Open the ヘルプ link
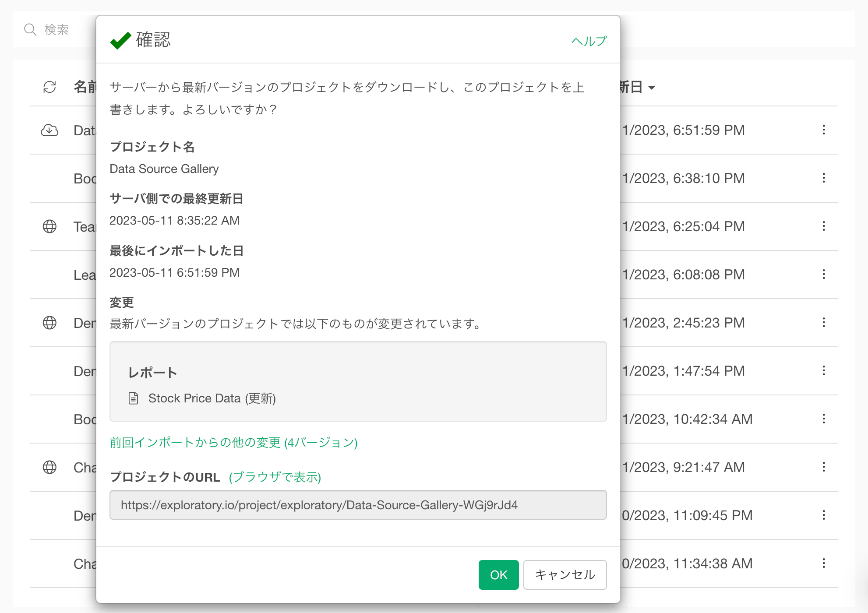 click(589, 41)
